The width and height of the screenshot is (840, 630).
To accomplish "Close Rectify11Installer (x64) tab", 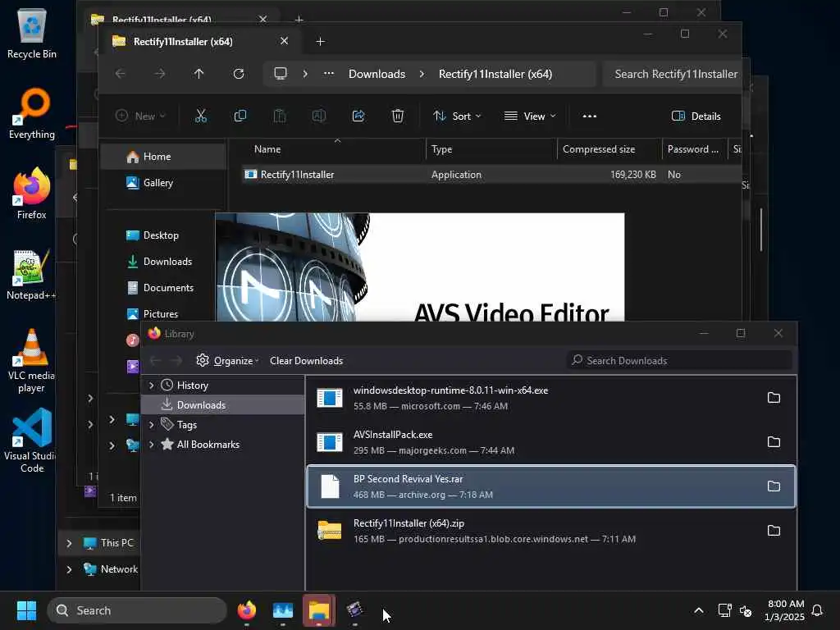I will 284,41.
